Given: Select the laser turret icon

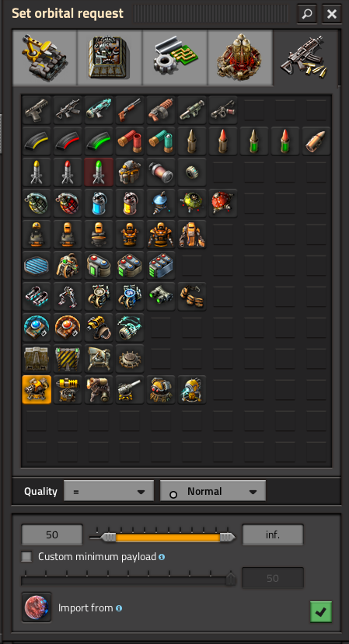Looking at the screenshot, I should click(68, 389).
